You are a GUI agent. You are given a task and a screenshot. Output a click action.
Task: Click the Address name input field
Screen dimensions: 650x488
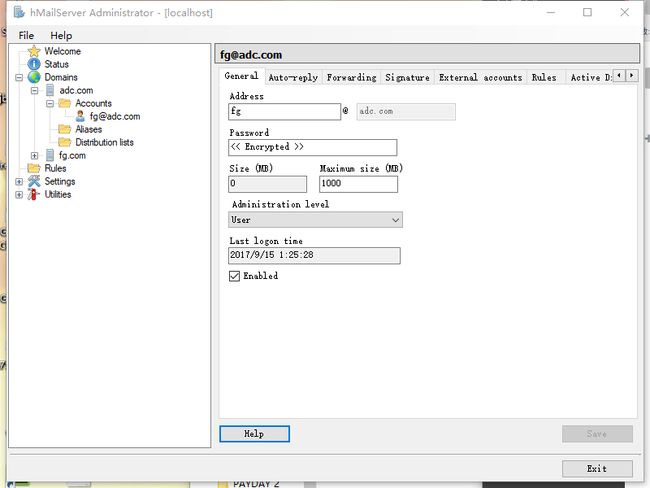click(x=284, y=112)
